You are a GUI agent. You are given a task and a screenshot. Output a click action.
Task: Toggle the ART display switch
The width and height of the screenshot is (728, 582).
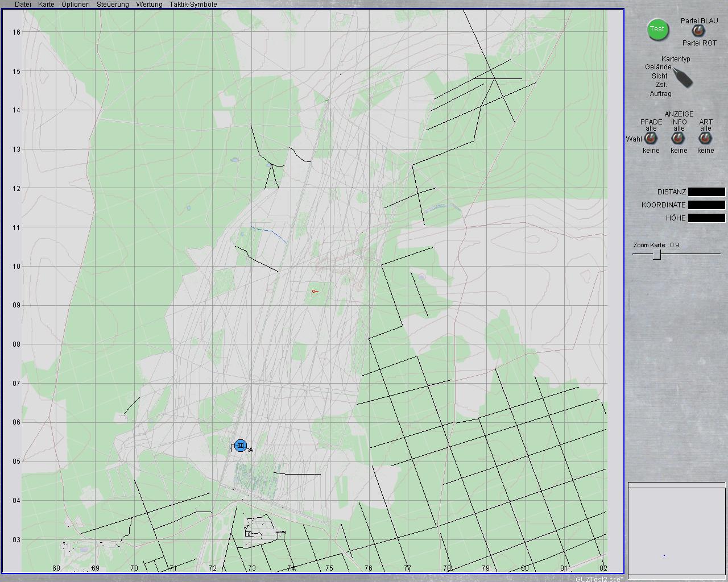705,139
